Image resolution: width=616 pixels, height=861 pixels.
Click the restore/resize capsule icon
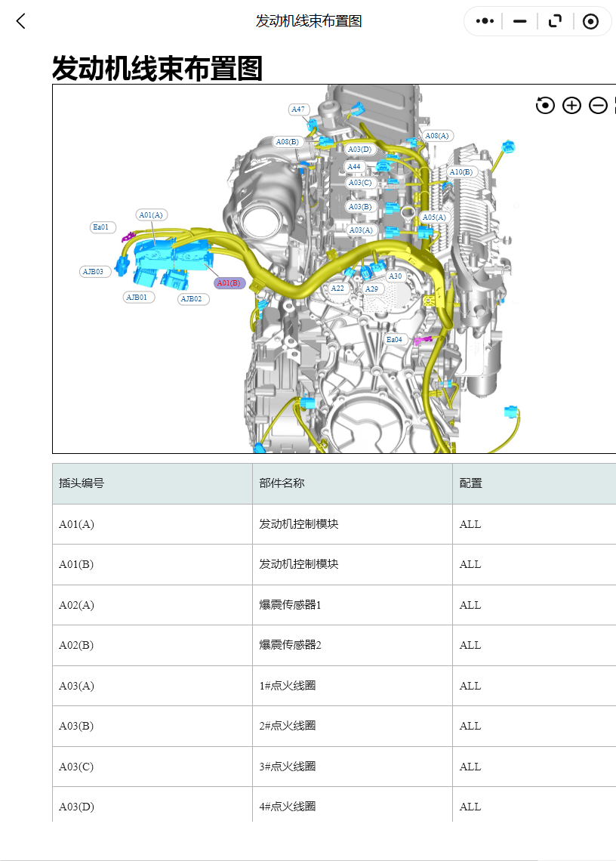[555, 21]
